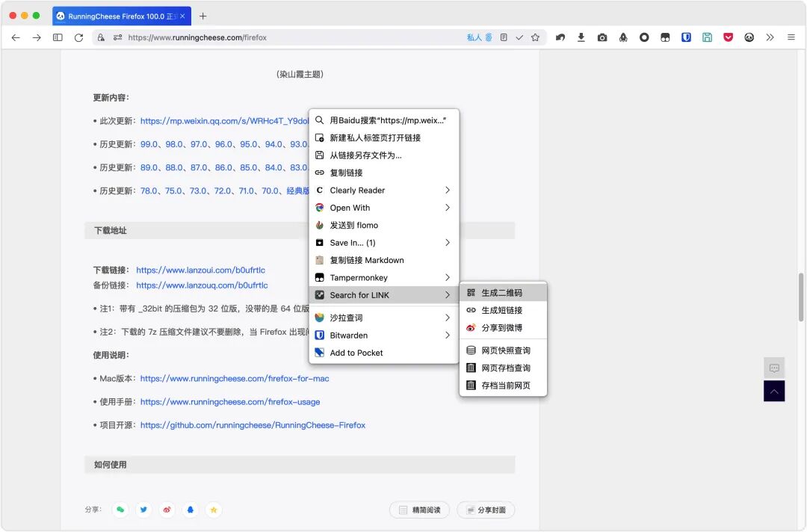Image resolution: width=807 pixels, height=532 pixels.
Task: Choose Search with Baidu menu entry
Action: tap(383, 120)
